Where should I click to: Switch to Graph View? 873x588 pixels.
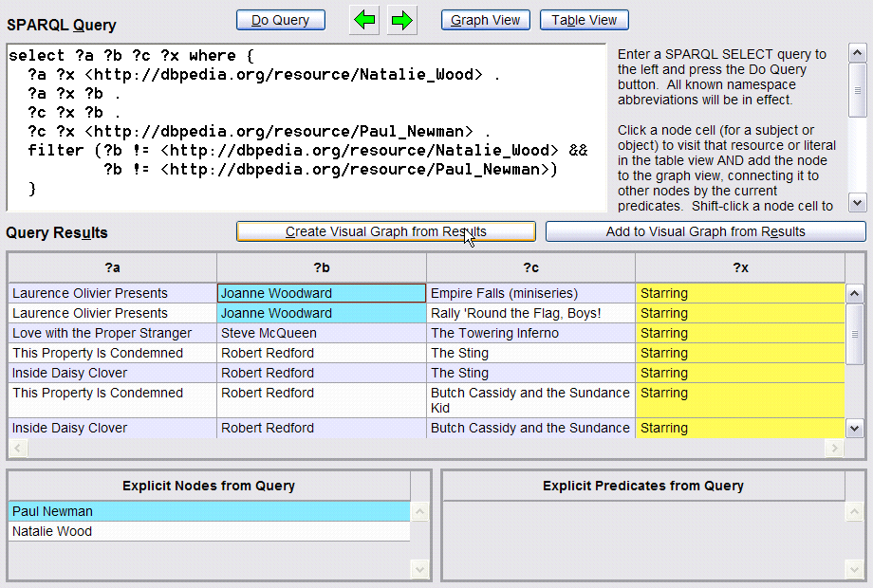pos(485,20)
